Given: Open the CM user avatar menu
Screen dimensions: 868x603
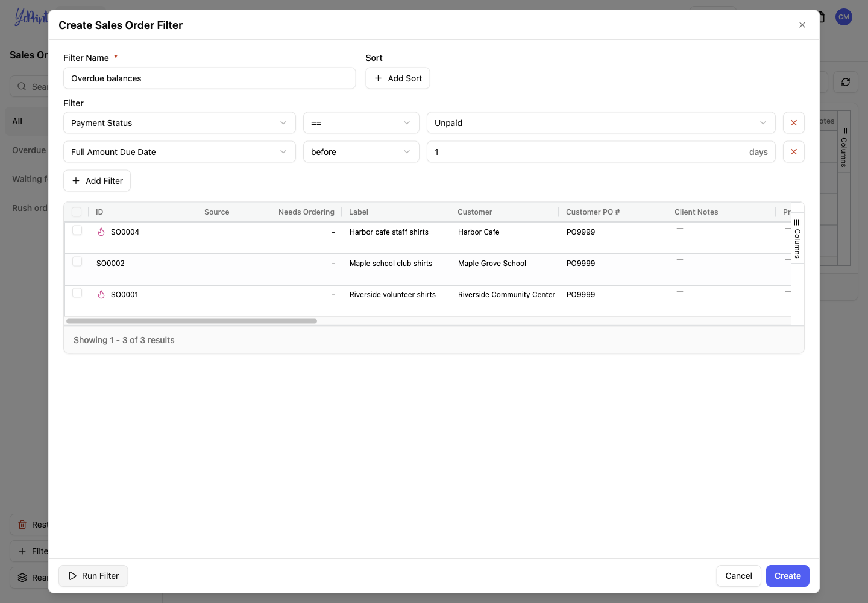Looking at the screenshot, I should pyautogui.click(x=843, y=17).
